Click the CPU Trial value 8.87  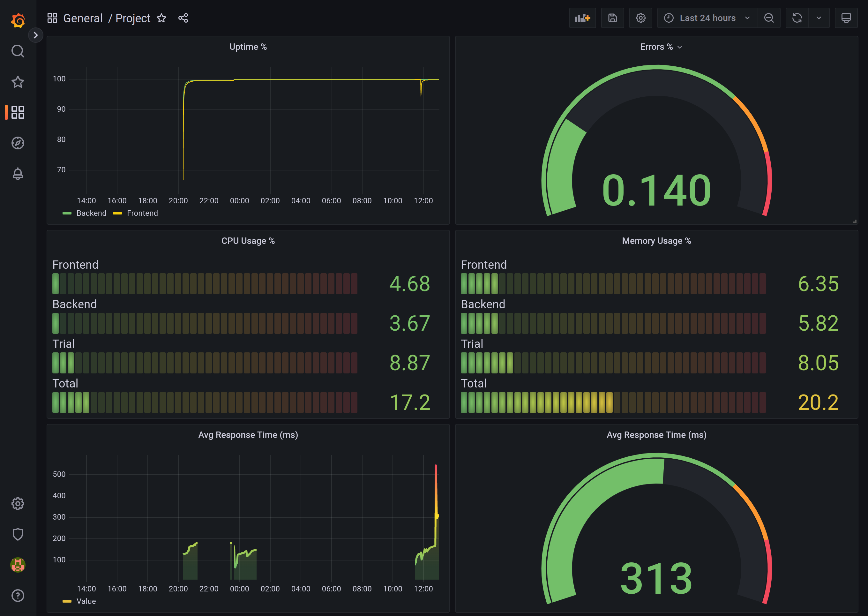tap(410, 363)
